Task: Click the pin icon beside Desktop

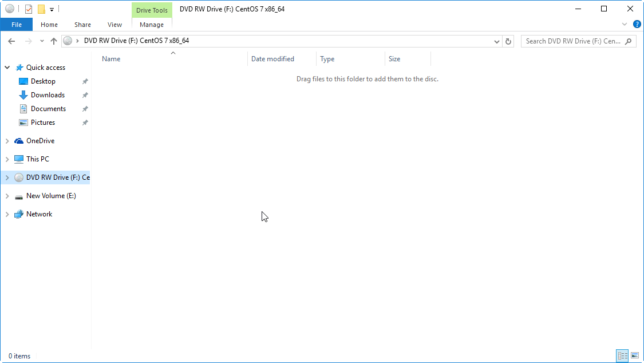Action: click(85, 81)
